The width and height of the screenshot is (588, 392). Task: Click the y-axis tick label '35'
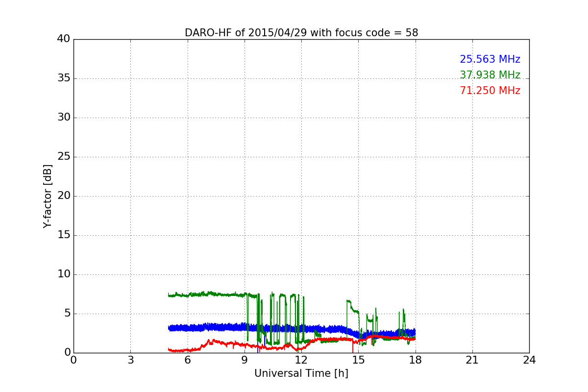point(63,78)
